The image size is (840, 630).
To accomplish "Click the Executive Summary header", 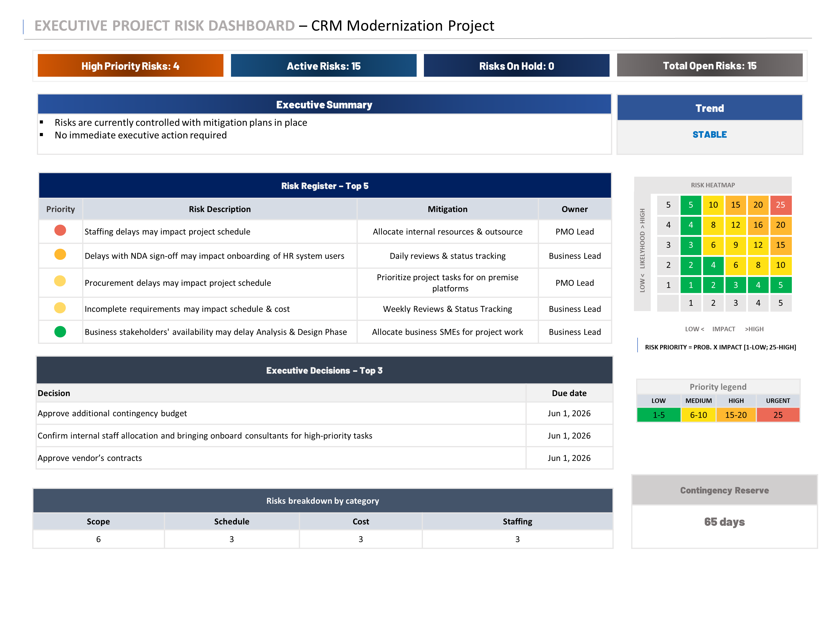I will coord(324,104).
